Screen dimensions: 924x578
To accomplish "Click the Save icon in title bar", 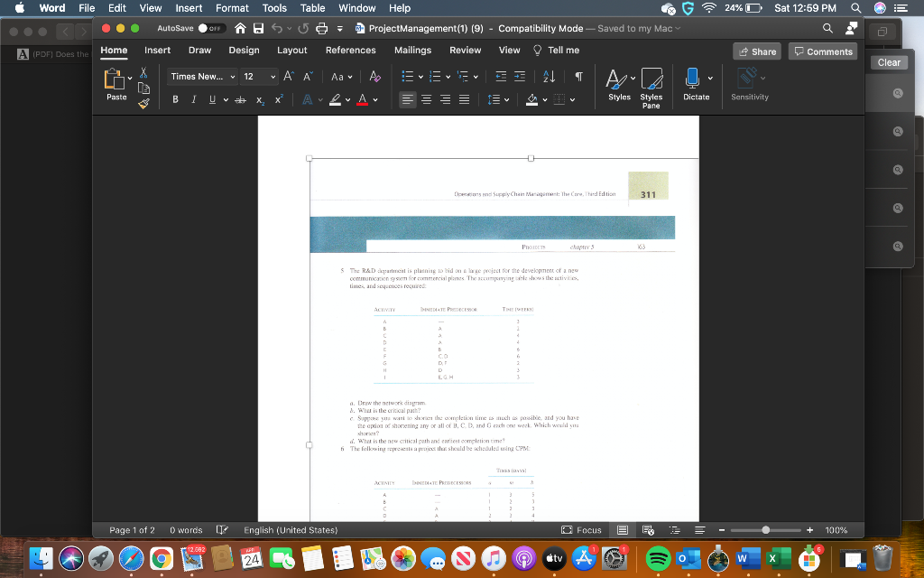I will 259,29.
